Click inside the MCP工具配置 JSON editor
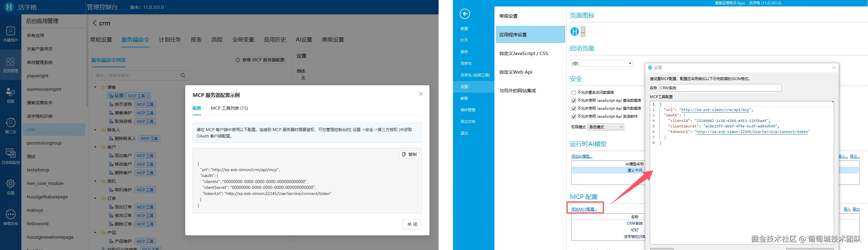 tap(741, 172)
